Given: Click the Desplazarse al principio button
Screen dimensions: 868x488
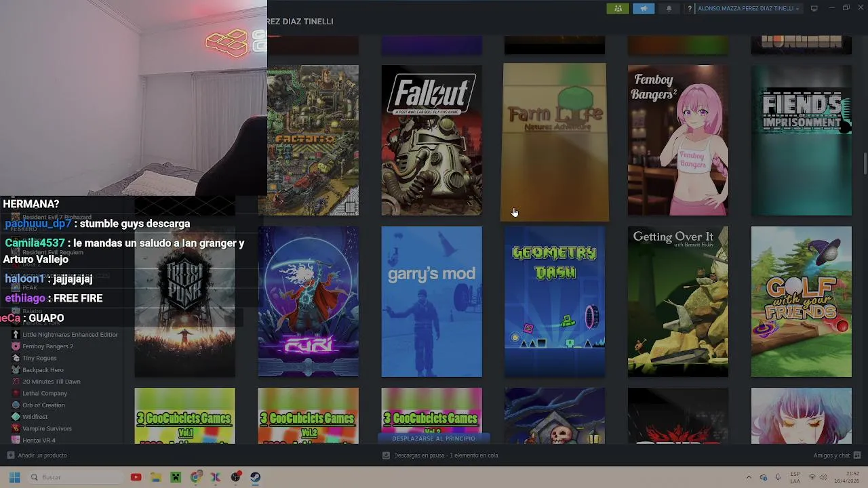Looking at the screenshot, I should [x=433, y=439].
